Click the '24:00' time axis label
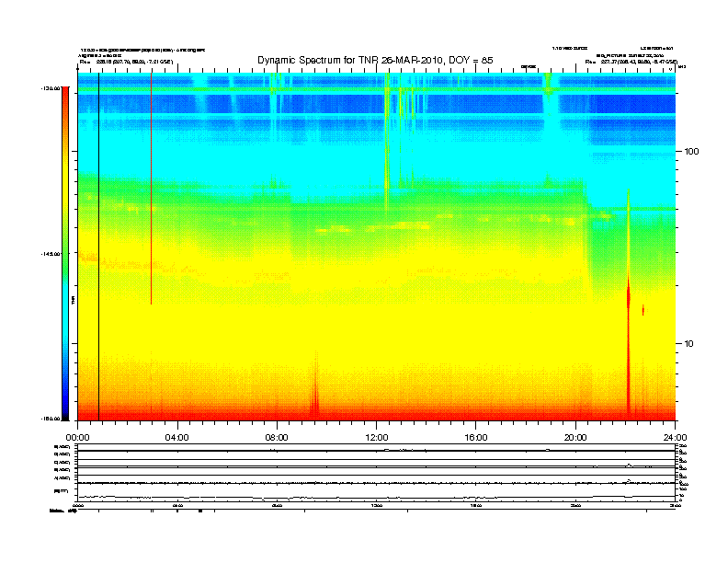728x563 pixels. coord(675,438)
